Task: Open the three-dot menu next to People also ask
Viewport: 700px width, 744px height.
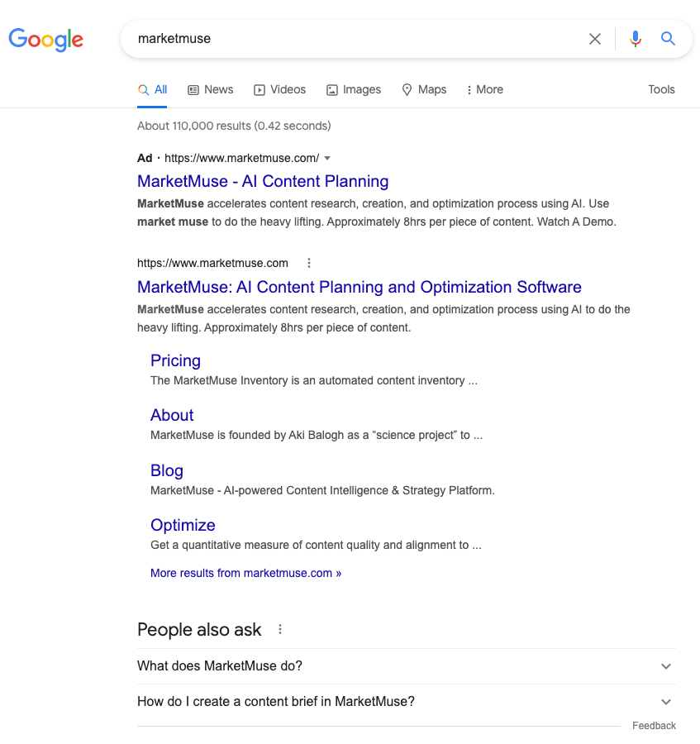Action: click(279, 629)
